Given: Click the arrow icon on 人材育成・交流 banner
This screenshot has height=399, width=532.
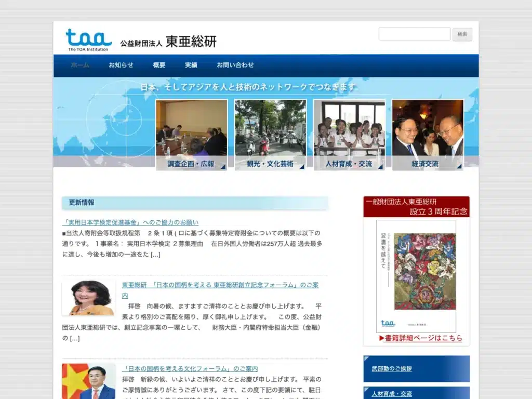Looking at the screenshot, I should coord(380,167).
